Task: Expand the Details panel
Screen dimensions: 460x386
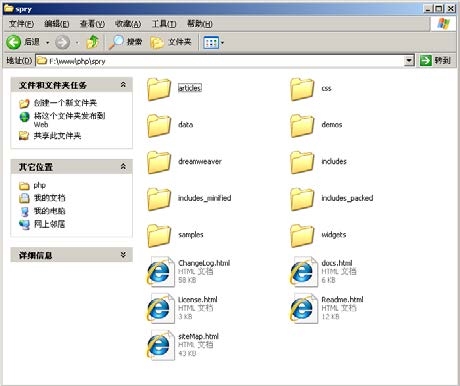Action: 123,255
